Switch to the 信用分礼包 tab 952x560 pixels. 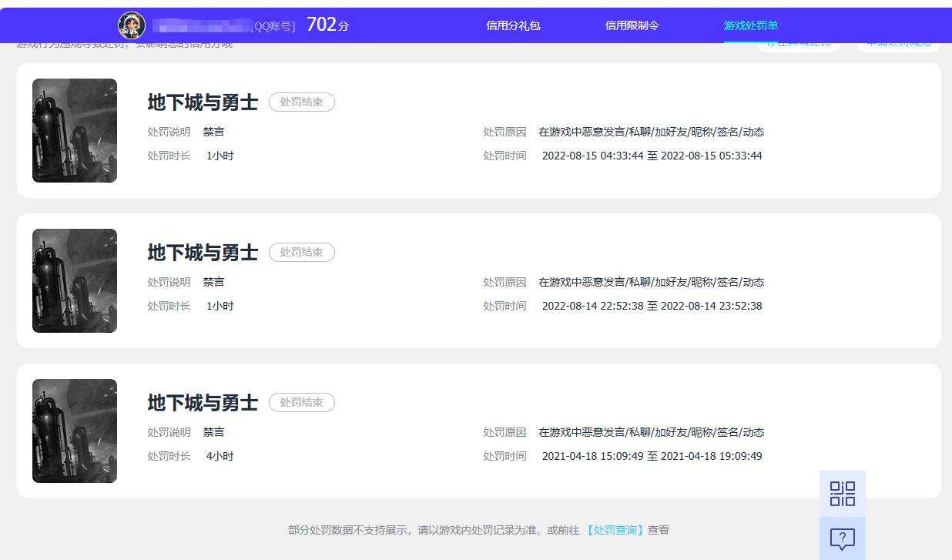click(514, 25)
